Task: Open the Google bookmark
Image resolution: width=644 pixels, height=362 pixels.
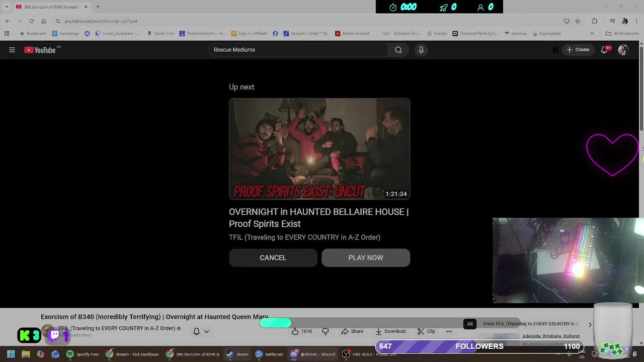Action: pos(437,34)
